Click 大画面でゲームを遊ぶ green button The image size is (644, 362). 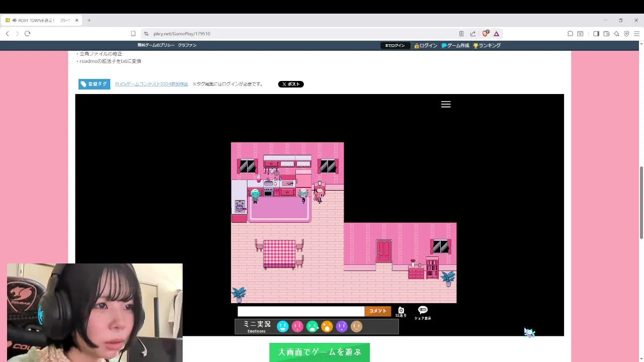tap(319, 352)
